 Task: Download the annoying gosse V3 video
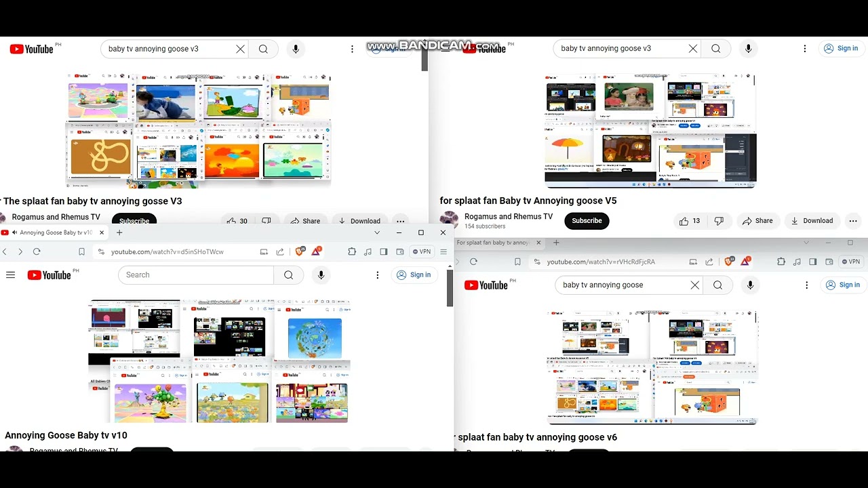pyautogui.click(x=358, y=221)
